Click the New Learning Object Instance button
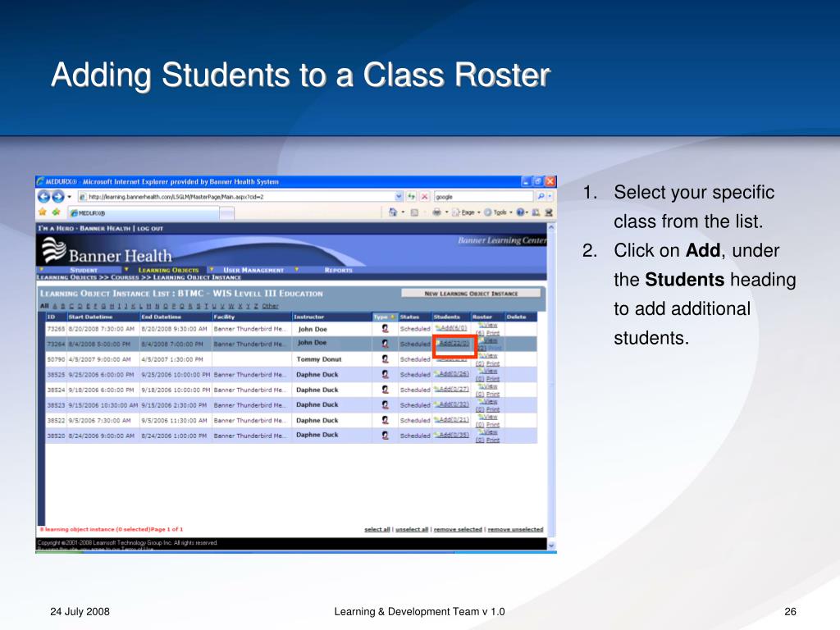This screenshot has height=630, width=840. (x=471, y=293)
